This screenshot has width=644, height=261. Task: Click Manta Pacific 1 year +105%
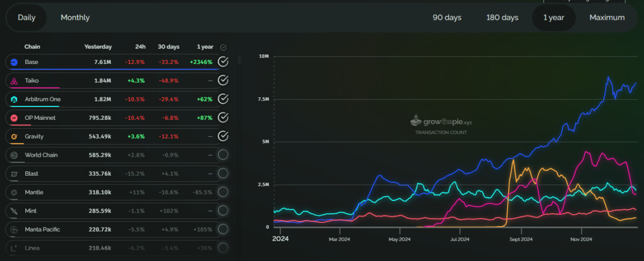coord(203,229)
